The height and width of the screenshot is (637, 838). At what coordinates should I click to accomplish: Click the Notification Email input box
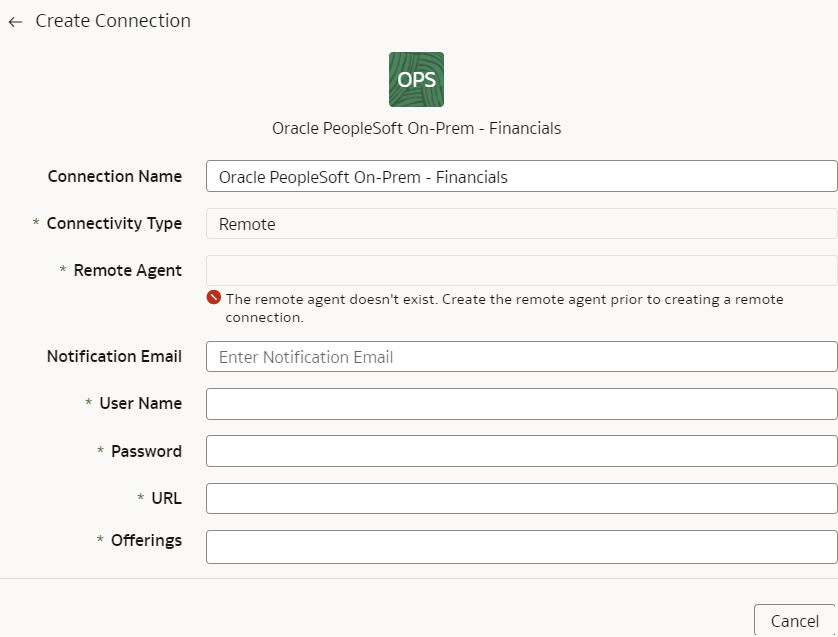(x=520, y=356)
